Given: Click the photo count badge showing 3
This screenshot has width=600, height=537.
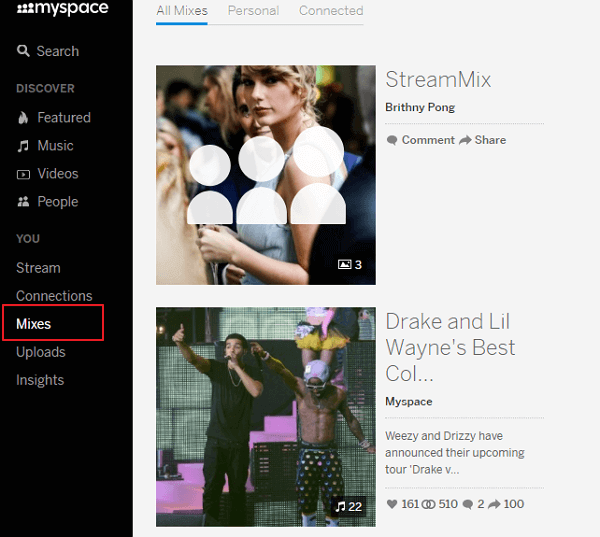Looking at the screenshot, I should tap(350, 264).
